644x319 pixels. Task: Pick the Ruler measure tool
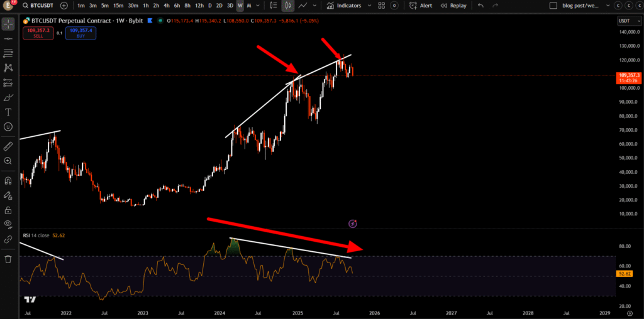coord(8,146)
